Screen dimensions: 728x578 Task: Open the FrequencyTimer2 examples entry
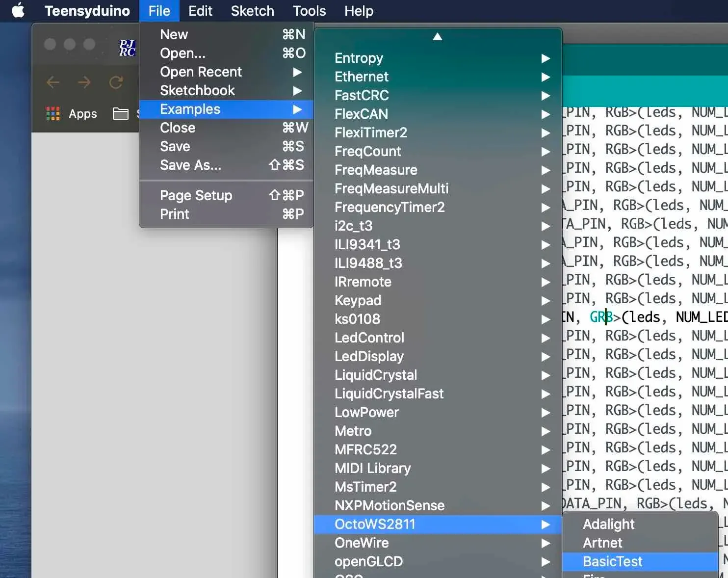[x=438, y=207]
